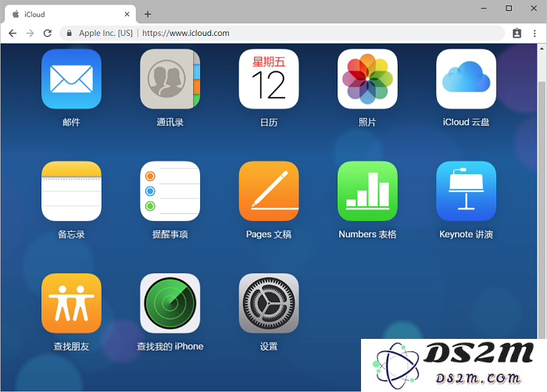Open the iCloud Drive cloud icon
The height and width of the screenshot is (392, 547).
click(x=466, y=79)
